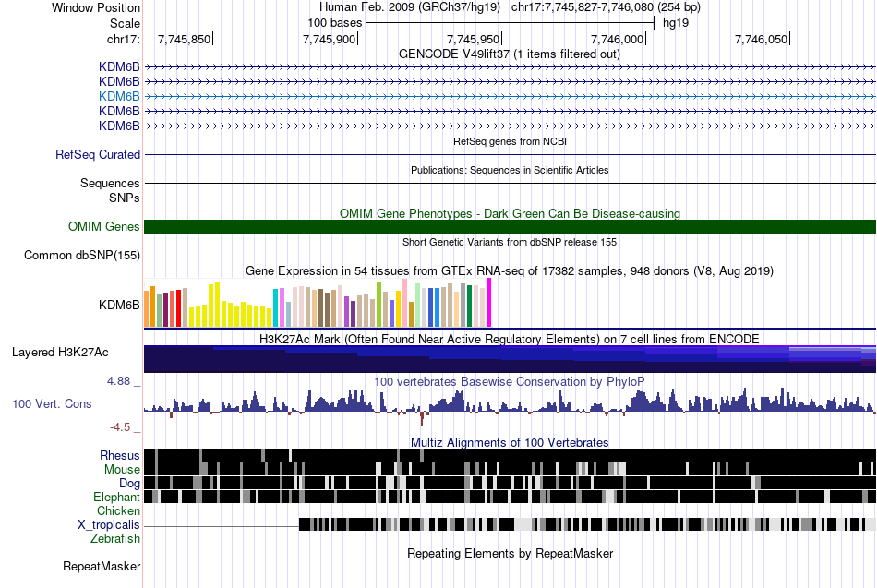This screenshot has width=877, height=588.
Task: Click the 'RefSeq genes from NCBI' title
Action: (x=511, y=141)
